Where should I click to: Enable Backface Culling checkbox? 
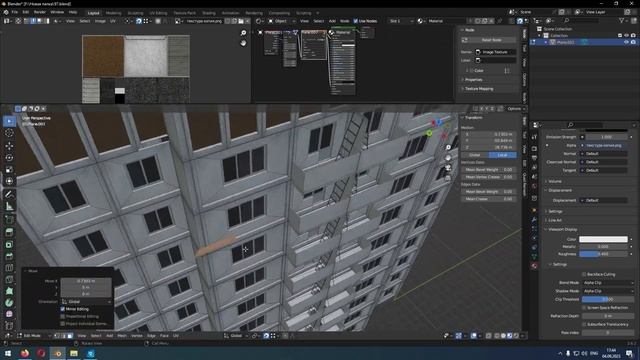584,274
